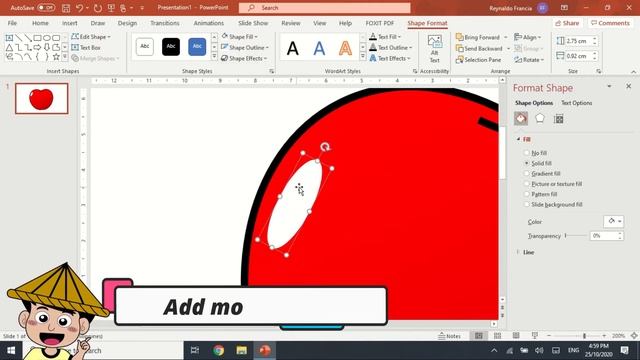Screen dimensions: 640x360
Task: Select Picture or texture fill option
Action: pyautogui.click(x=527, y=184)
